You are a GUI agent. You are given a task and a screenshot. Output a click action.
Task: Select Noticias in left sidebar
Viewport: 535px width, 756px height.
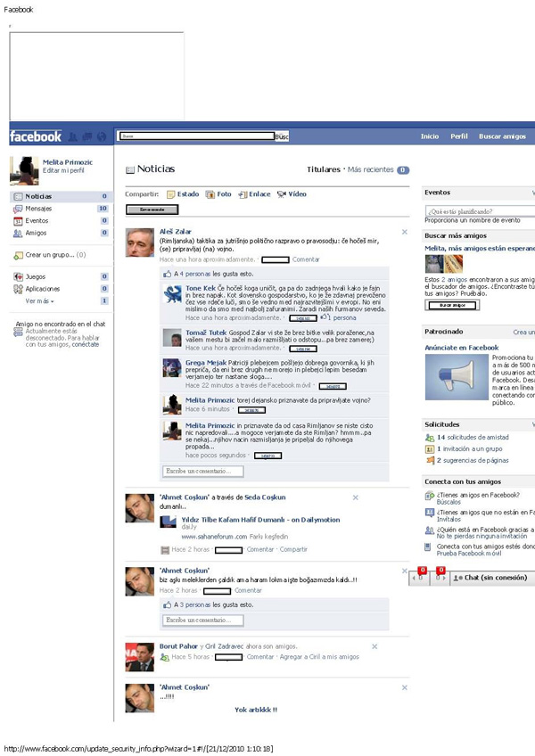point(61,197)
